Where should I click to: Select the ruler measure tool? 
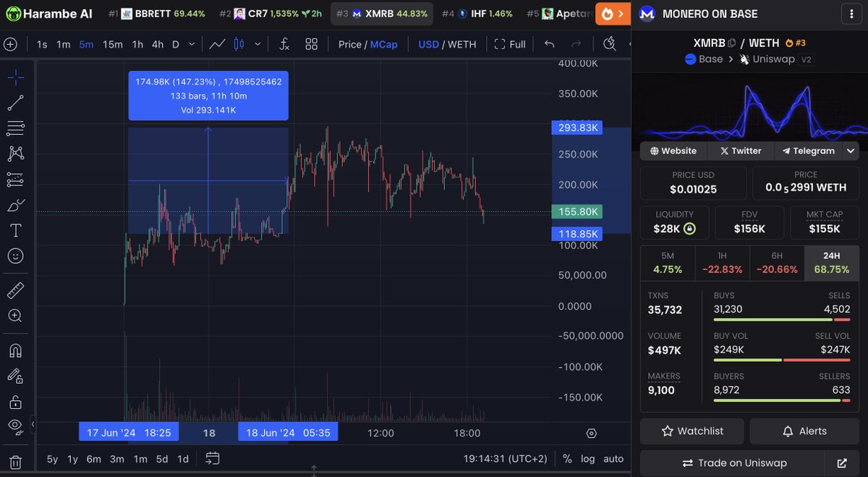click(15, 291)
